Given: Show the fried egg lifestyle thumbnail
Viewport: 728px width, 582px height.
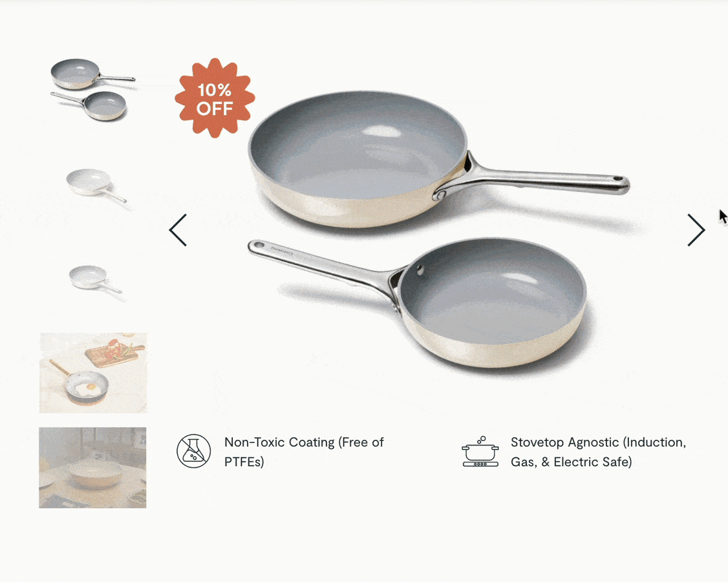Looking at the screenshot, I should coord(93,372).
